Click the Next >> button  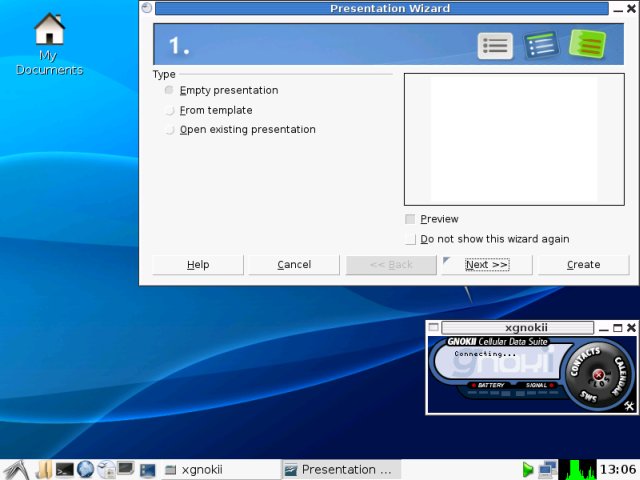487,265
